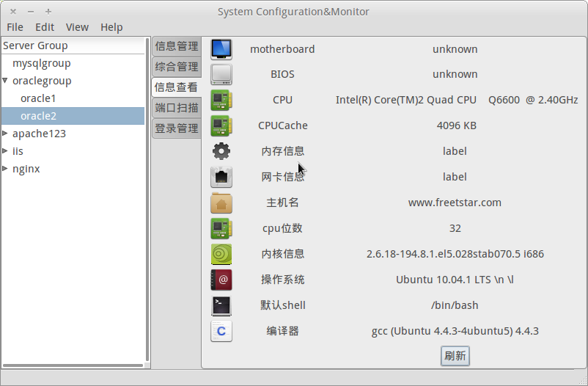Click the chip icon beside cpu位数

[221, 228]
